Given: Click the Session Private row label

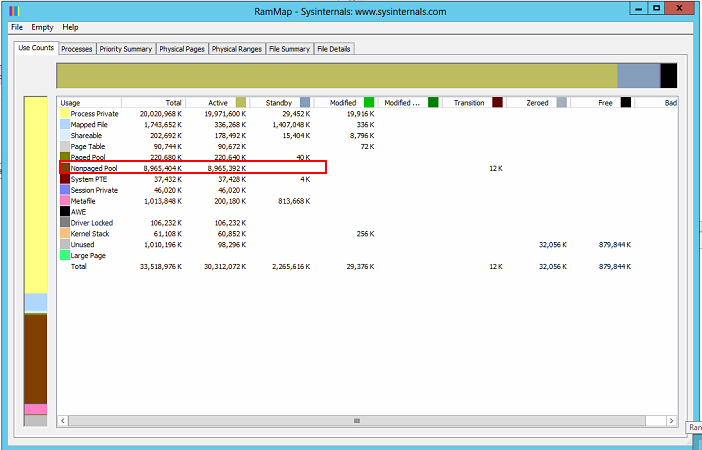Looking at the screenshot, I should 94,190.
